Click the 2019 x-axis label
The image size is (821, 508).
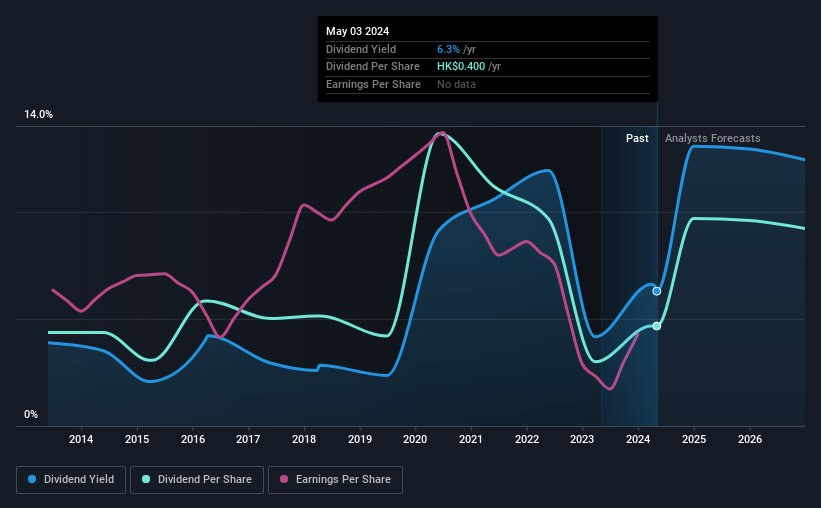360,439
